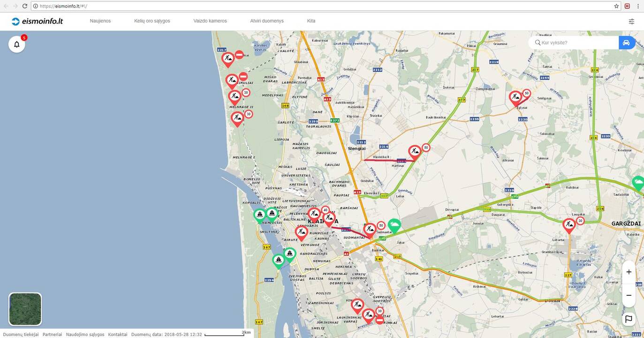Image resolution: width=644 pixels, height=338 pixels.
Task: Select the green ferry marker near Smiltynė
Action: click(x=260, y=215)
